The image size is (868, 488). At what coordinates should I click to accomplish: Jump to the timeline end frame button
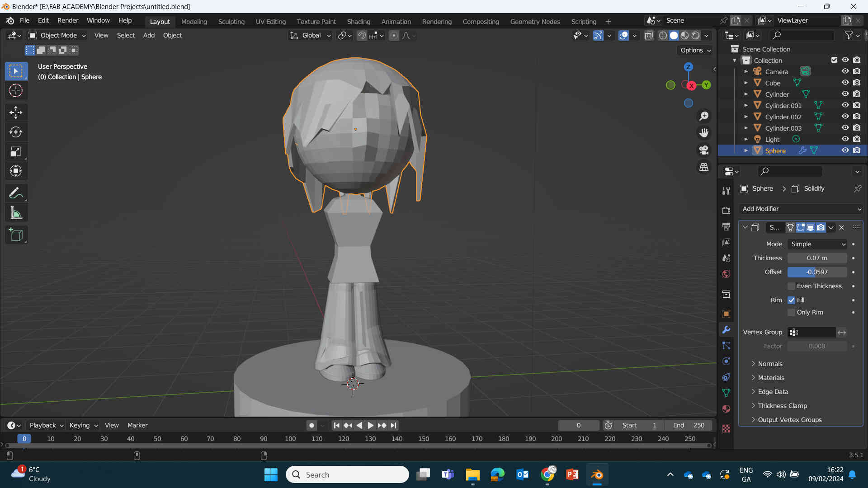[x=394, y=425]
